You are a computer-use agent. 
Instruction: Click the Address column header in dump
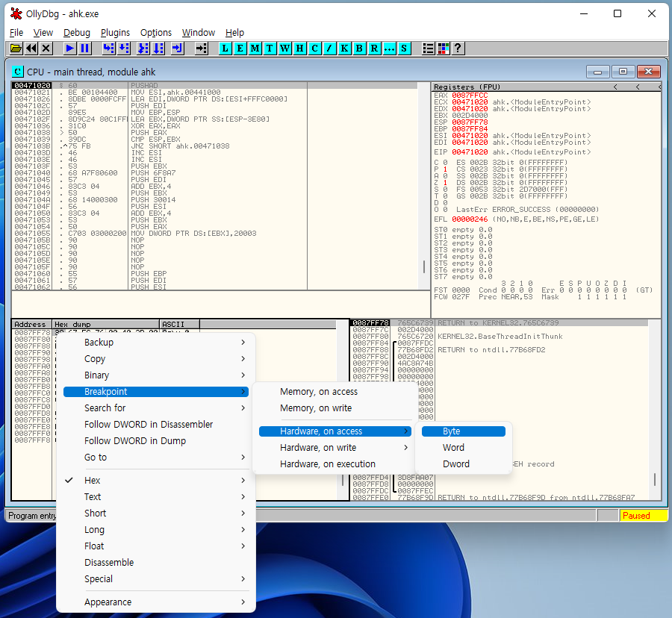point(31,324)
